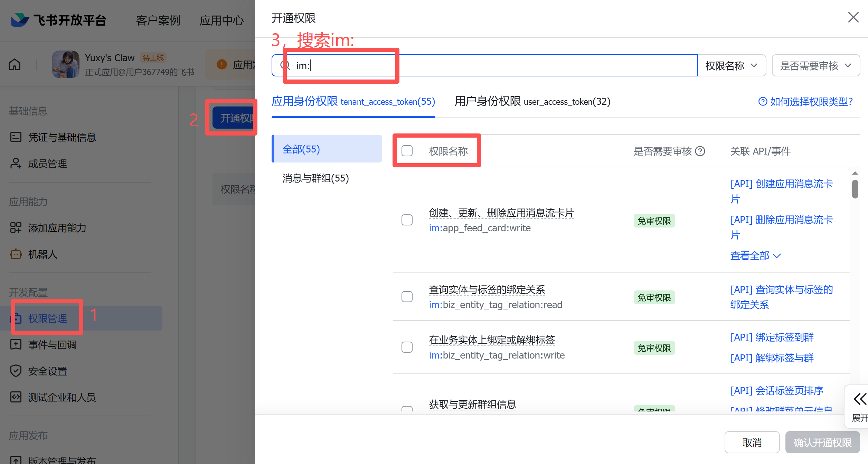Open the 权限名称 search type dropdown
Image resolution: width=868 pixels, height=464 pixels.
731,65
